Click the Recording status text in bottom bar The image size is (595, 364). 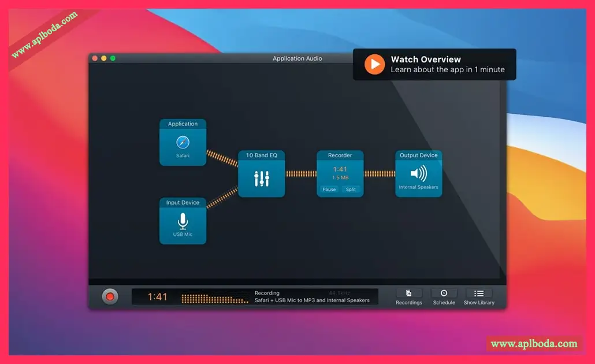pyautogui.click(x=267, y=293)
